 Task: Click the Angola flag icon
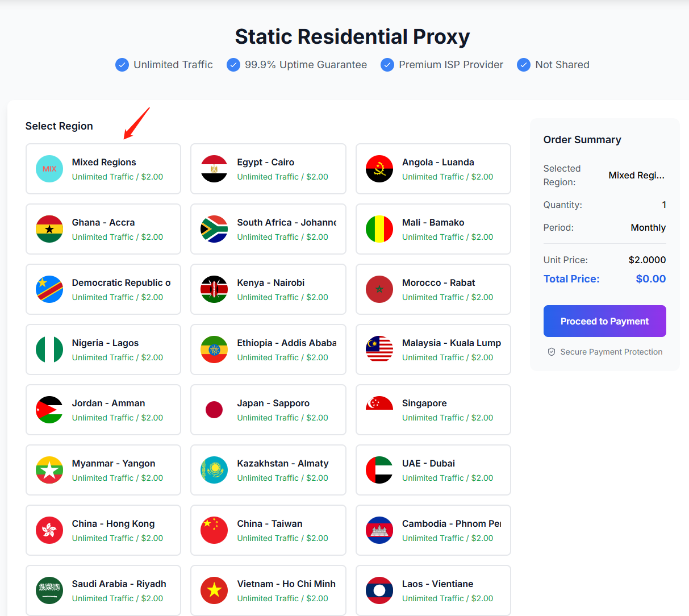click(x=379, y=169)
